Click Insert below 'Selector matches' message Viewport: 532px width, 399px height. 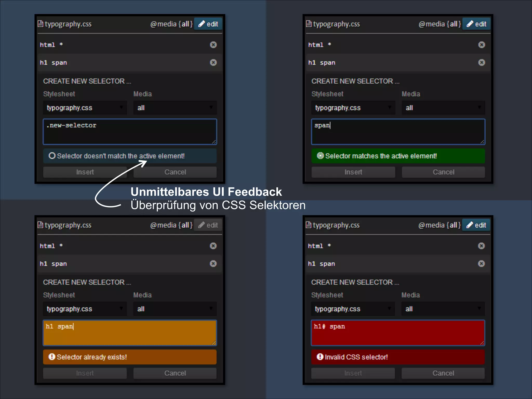tap(353, 172)
